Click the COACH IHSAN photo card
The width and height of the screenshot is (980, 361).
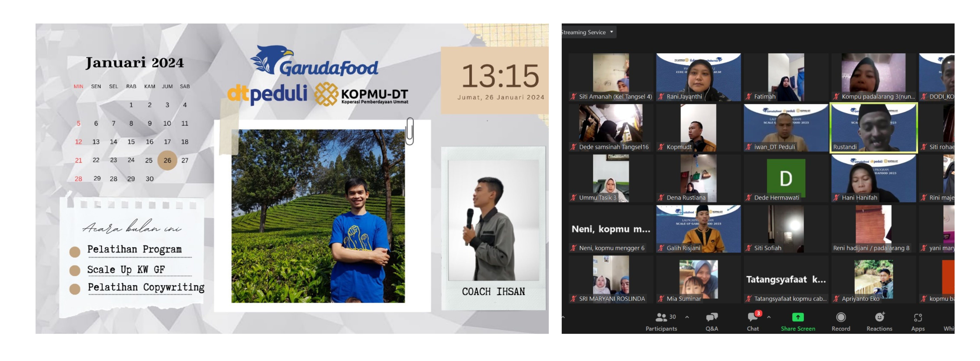pos(493,229)
